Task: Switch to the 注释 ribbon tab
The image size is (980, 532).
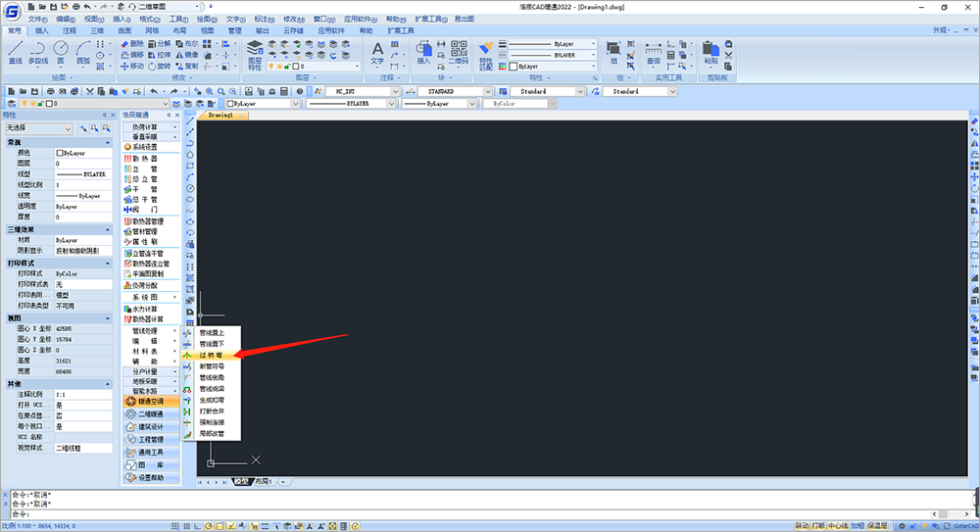Action: [x=69, y=30]
